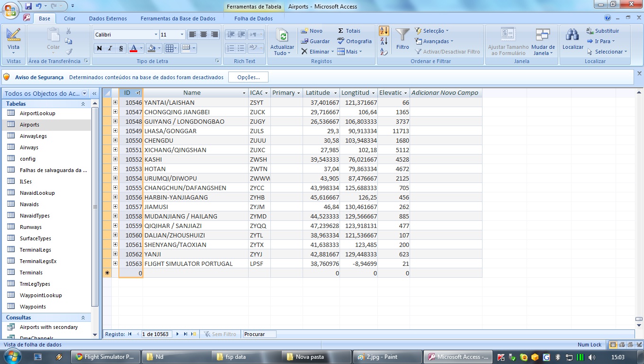
Task: Open the Runways table in navigation pane
Action: (30, 227)
